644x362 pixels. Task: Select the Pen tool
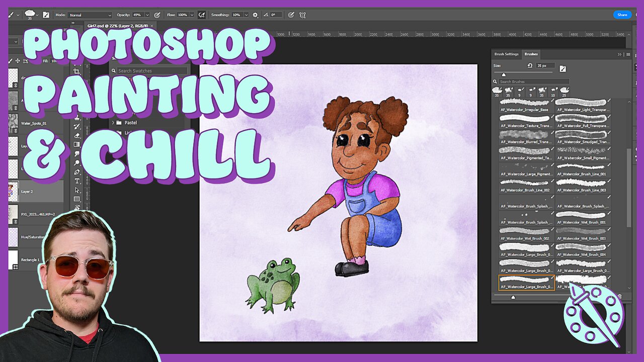click(77, 171)
